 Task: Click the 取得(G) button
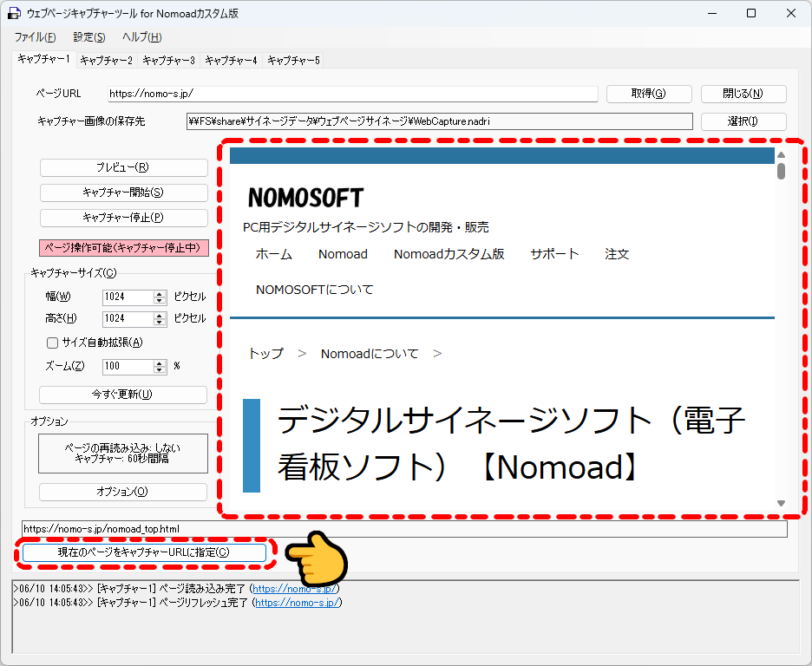pos(649,94)
